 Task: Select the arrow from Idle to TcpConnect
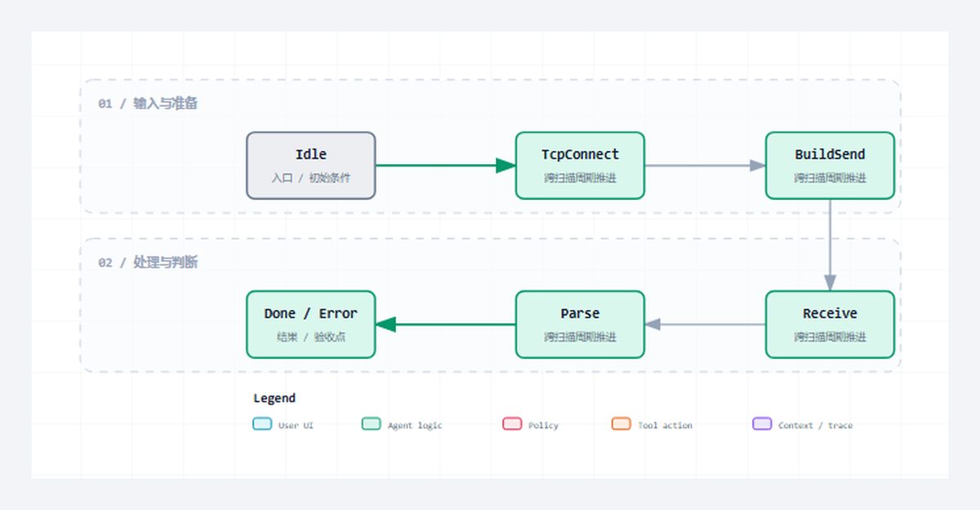[445, 166]
